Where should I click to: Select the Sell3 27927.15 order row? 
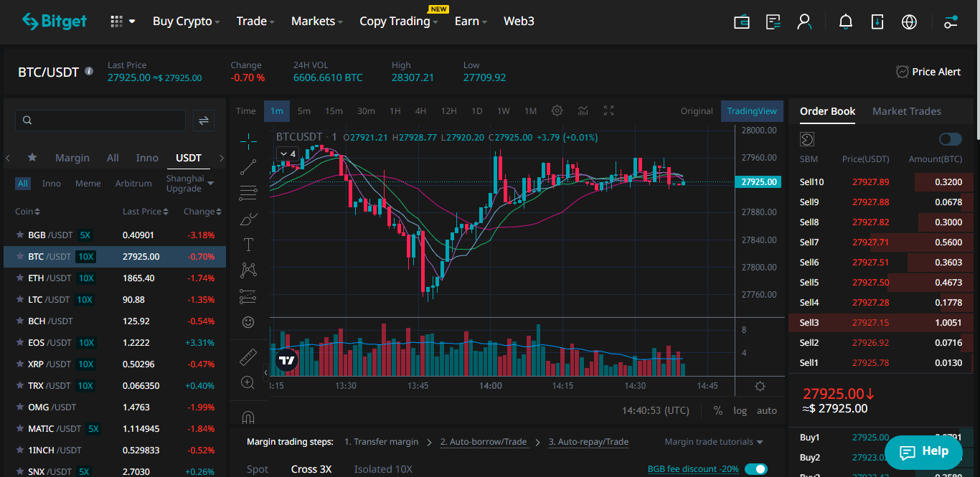pos(880,323)
